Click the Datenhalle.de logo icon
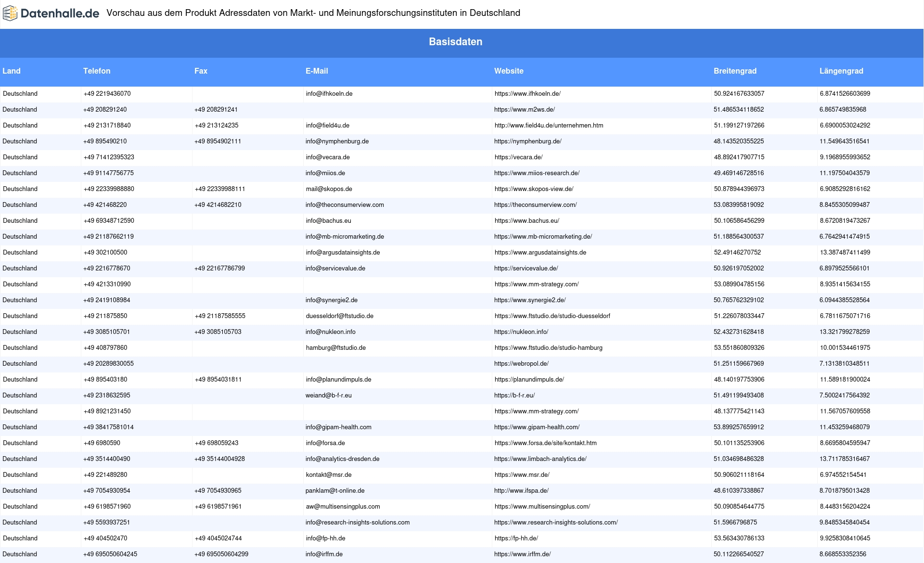This screenshot has width=924, height=563. tap(10, 13)
